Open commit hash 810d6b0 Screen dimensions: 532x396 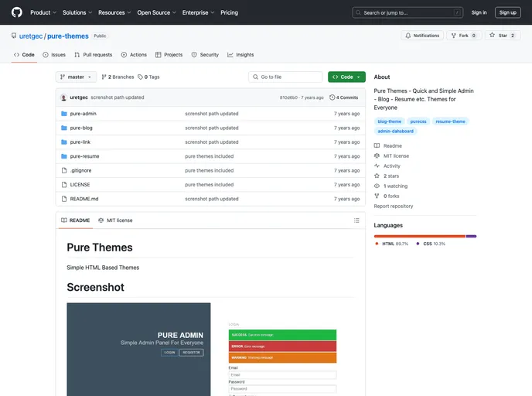[x=288, y=97]
